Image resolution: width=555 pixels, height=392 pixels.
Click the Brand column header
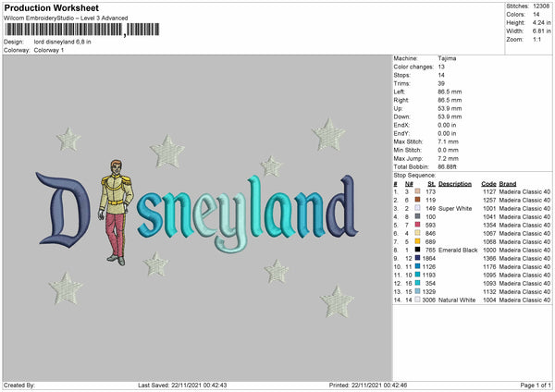[508, 184]
